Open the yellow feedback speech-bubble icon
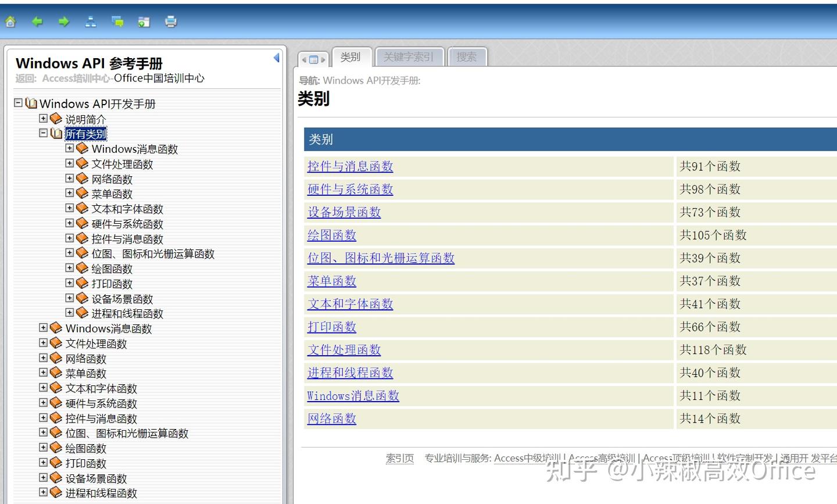 coord(117,21)
